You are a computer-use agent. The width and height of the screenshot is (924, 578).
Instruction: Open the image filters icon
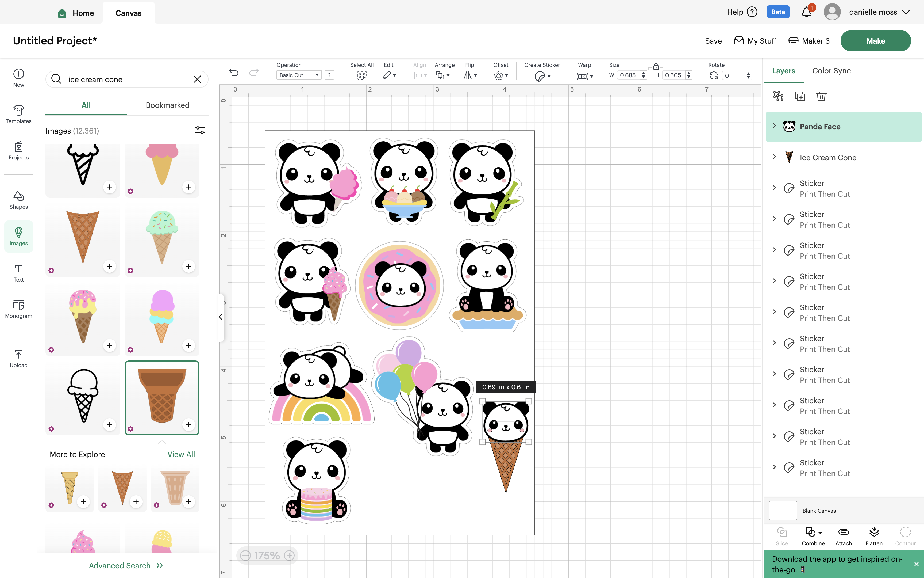(200, 130)
